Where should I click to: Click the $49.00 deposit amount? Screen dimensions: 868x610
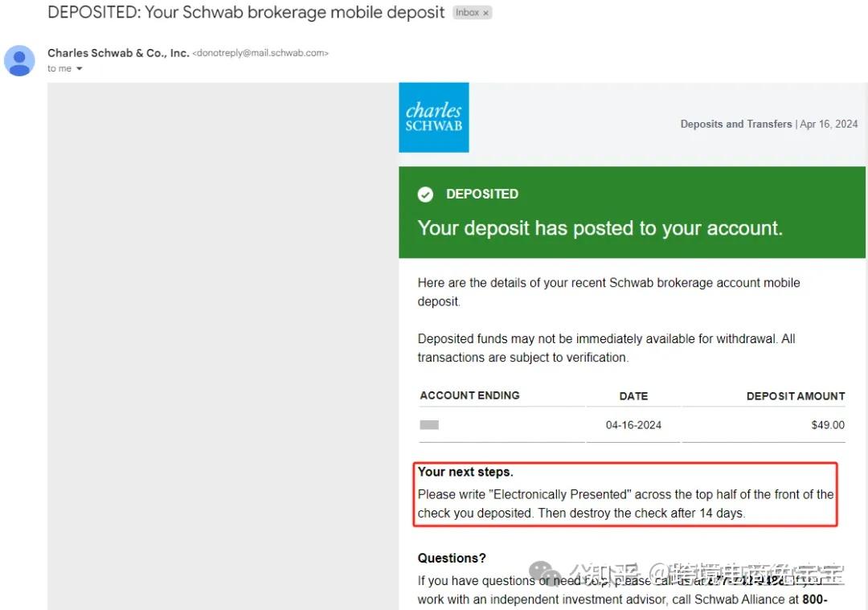click(x=827, y=424)
